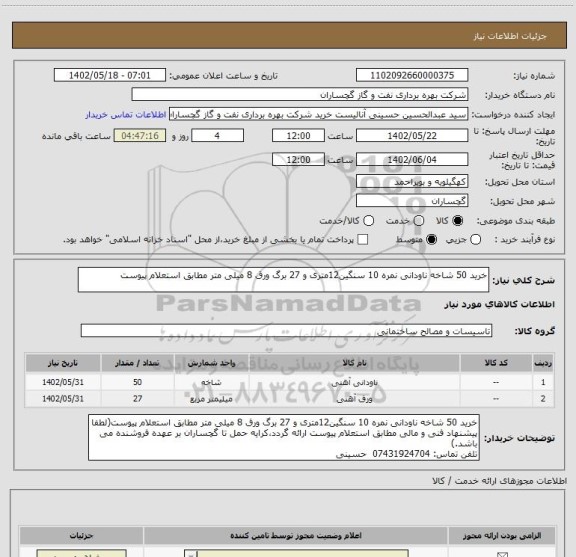
Task: Click the اطلاعات مجوزهای ارائه خدمت / کالا title
Action: pos(500,481)
